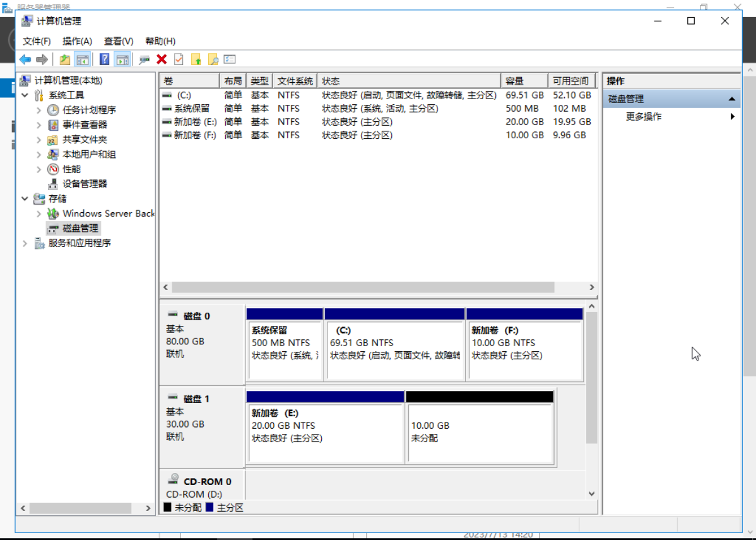The image size is (756, 540).
Task: Click the blue Back arrow in toolbar
Action: (25, 59)
